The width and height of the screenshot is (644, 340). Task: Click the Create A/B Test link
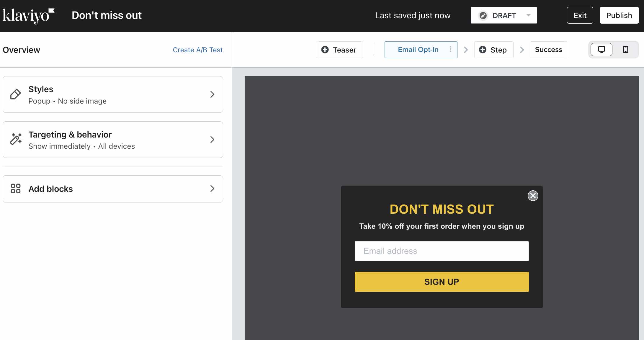(198, 50)
